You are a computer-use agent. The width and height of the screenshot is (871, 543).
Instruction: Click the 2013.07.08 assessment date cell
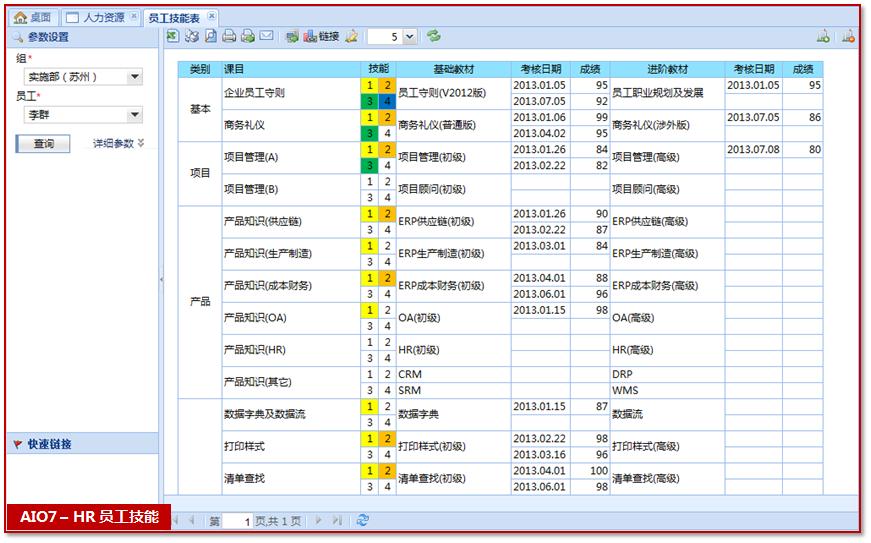pyautogui.click(x=753, y=149)
